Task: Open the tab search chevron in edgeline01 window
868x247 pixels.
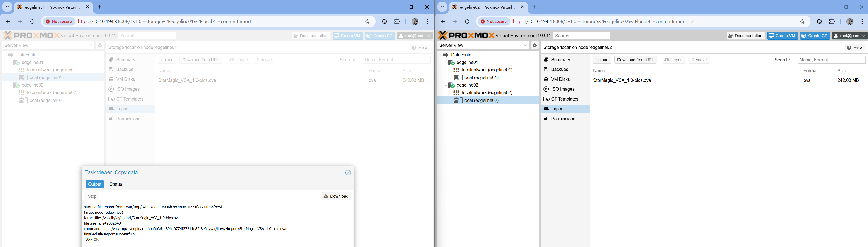Action: click(7, 7)
